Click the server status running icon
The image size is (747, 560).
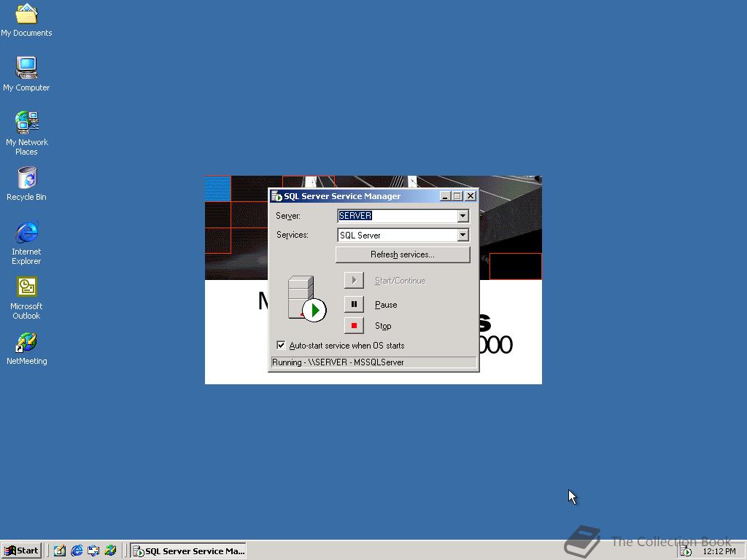[x=307, y=298]
